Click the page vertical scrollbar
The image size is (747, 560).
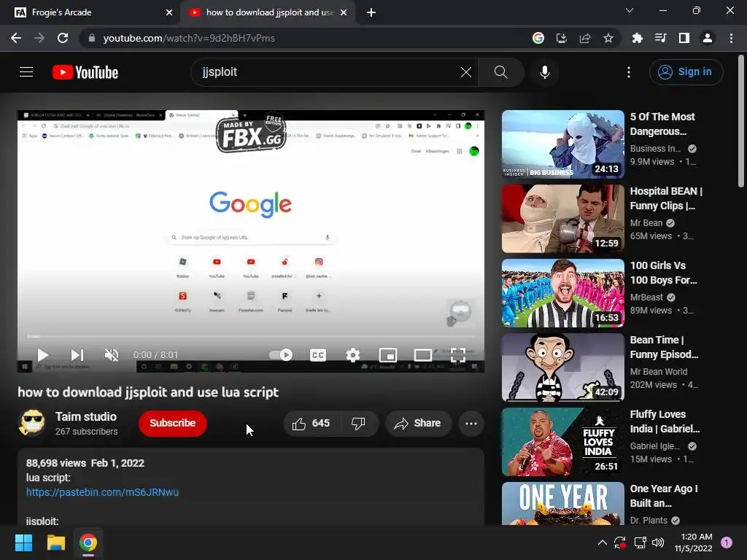click(741, 122)
